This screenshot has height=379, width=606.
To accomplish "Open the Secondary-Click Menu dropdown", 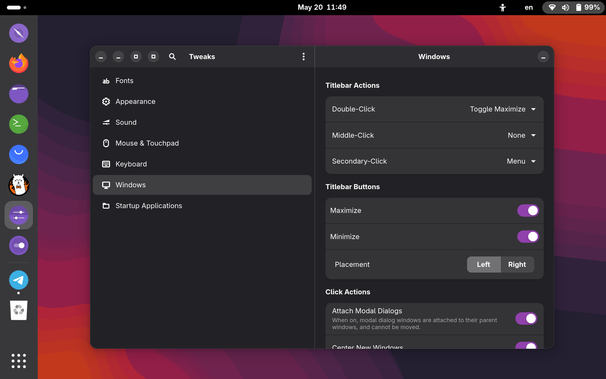I will pyautogui.click(x=521, y=161).
